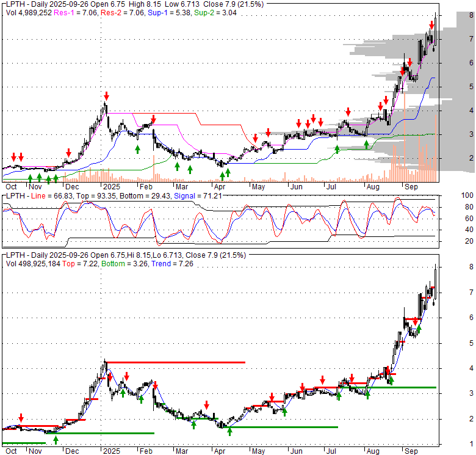Click the 'Vol 4,989,252' volume readout
The image size is (476, 455).
tap(29, 13)
